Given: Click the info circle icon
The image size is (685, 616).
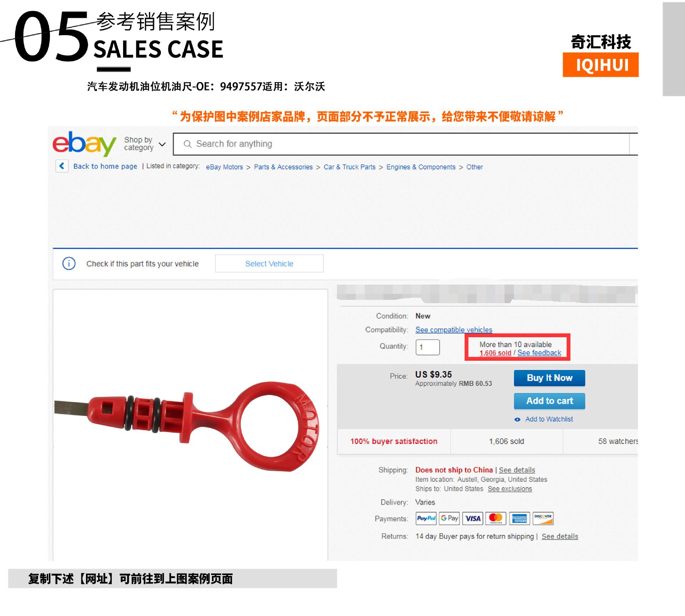Looking at the screenshot, I should (x=69, y=264).
